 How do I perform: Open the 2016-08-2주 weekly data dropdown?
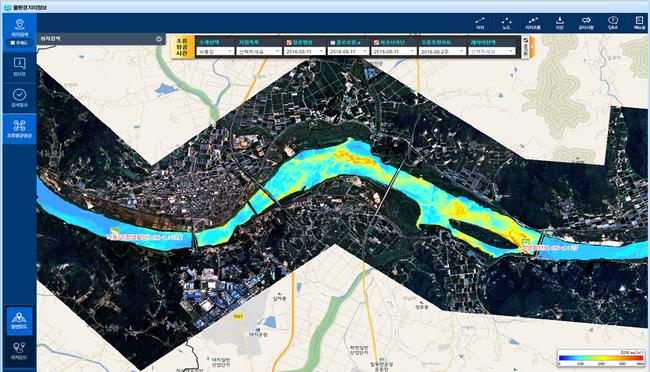(442, 51)
